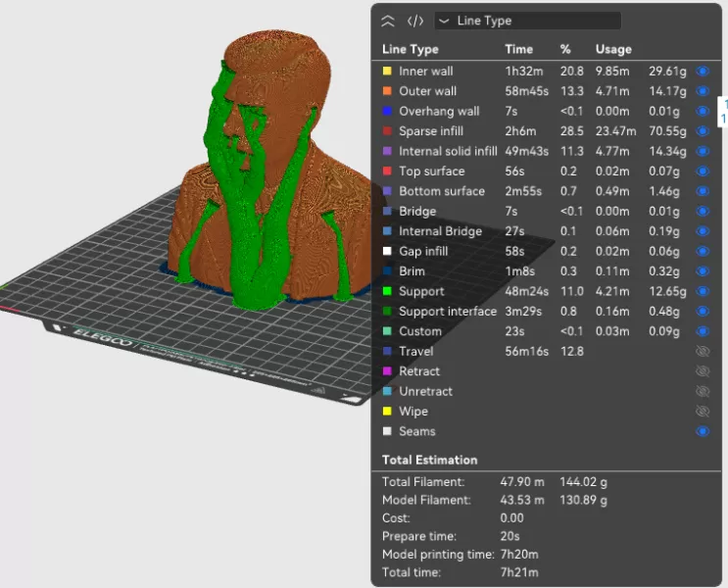Click the Sparse infill usage 70.55g

(x=667, y=131)
